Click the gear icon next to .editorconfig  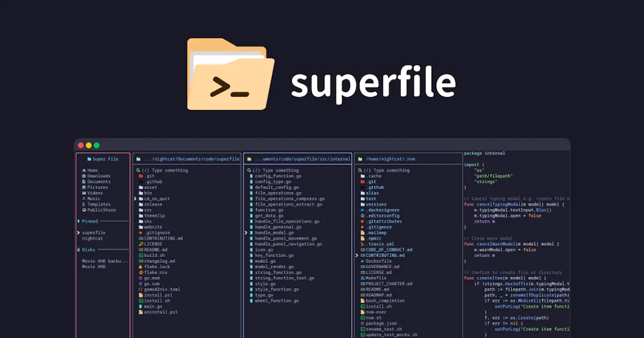363,216
